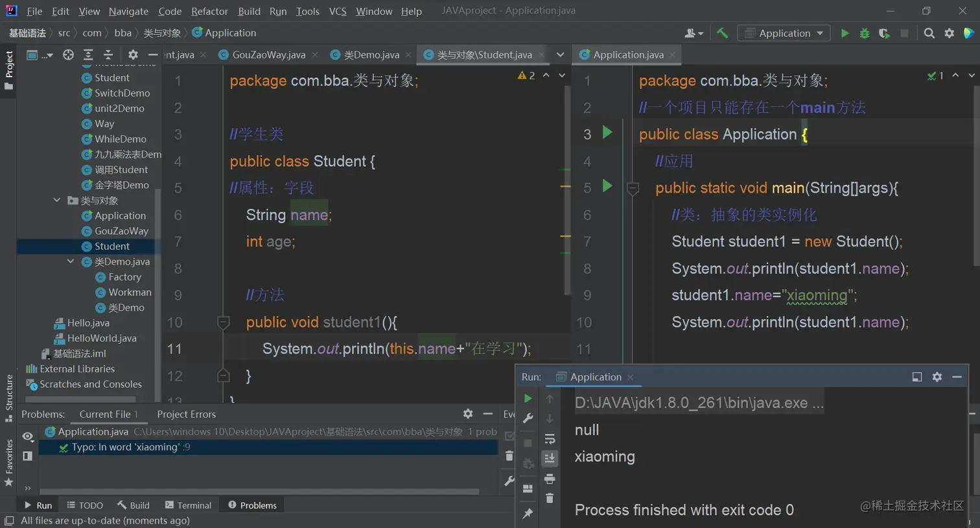Open IDE settings gear in main toolbar
980x528 pixels.
pyautogui.click(x=949, y=33)
